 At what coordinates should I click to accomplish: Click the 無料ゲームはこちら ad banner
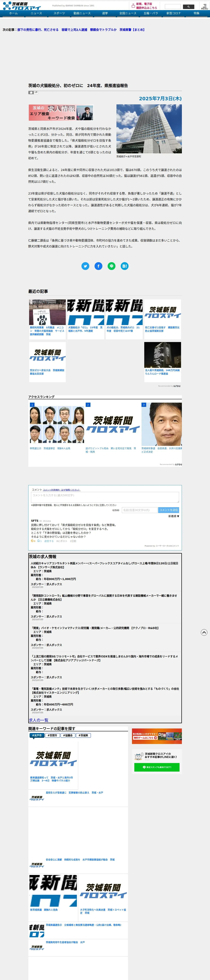click(157, 736)
